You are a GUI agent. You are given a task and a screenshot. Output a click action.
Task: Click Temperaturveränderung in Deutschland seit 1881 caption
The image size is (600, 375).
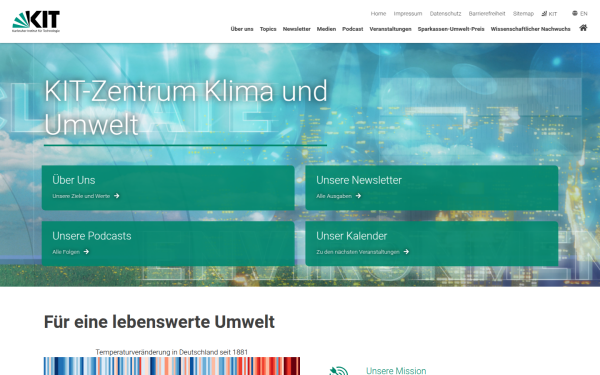coord(172,352)
